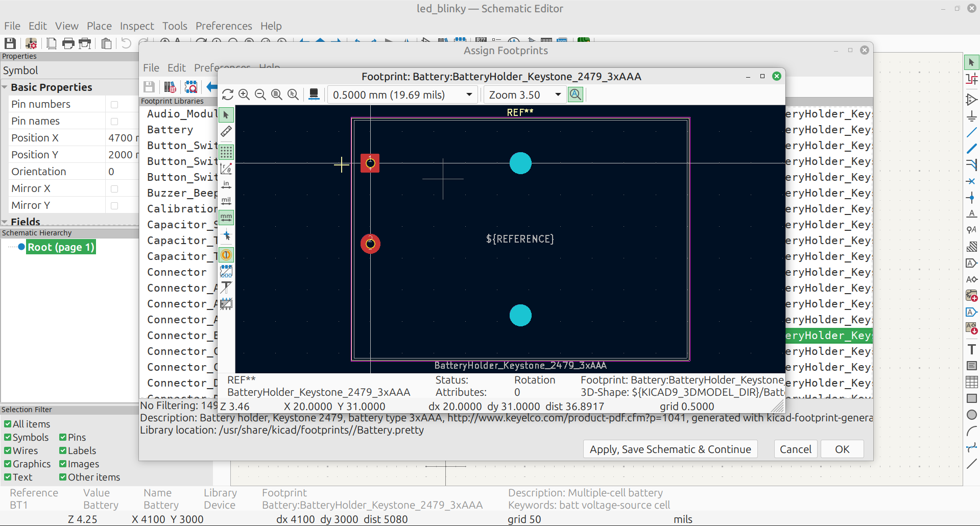
Task: Click the Zoom Out magnifier icon
Action: coord(260,94)
